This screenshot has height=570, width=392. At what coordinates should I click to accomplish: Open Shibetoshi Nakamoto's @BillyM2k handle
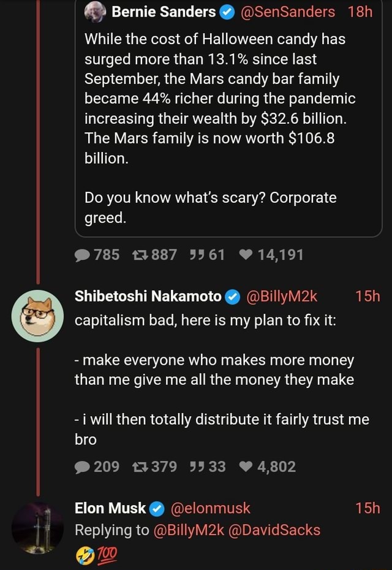click(x=281, y=297)
